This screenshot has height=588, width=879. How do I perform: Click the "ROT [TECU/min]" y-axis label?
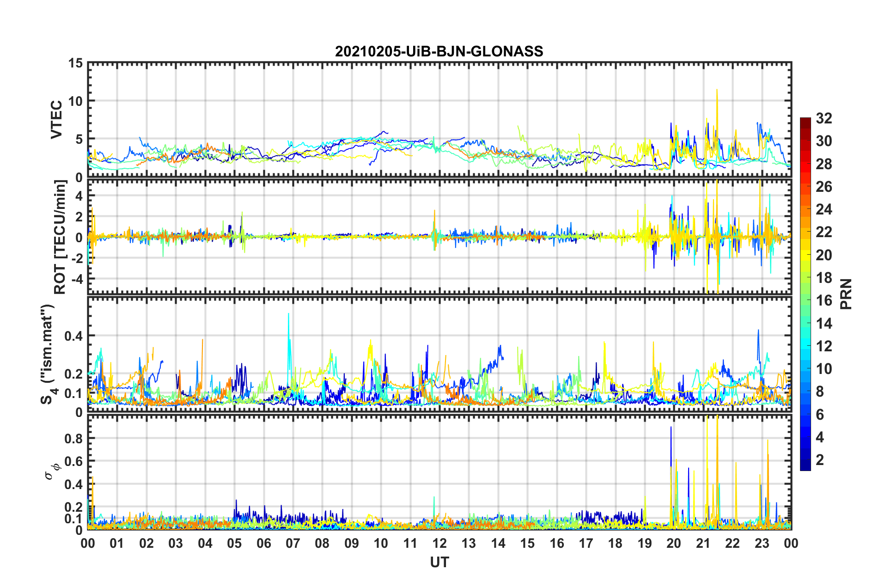coord(60,237)
